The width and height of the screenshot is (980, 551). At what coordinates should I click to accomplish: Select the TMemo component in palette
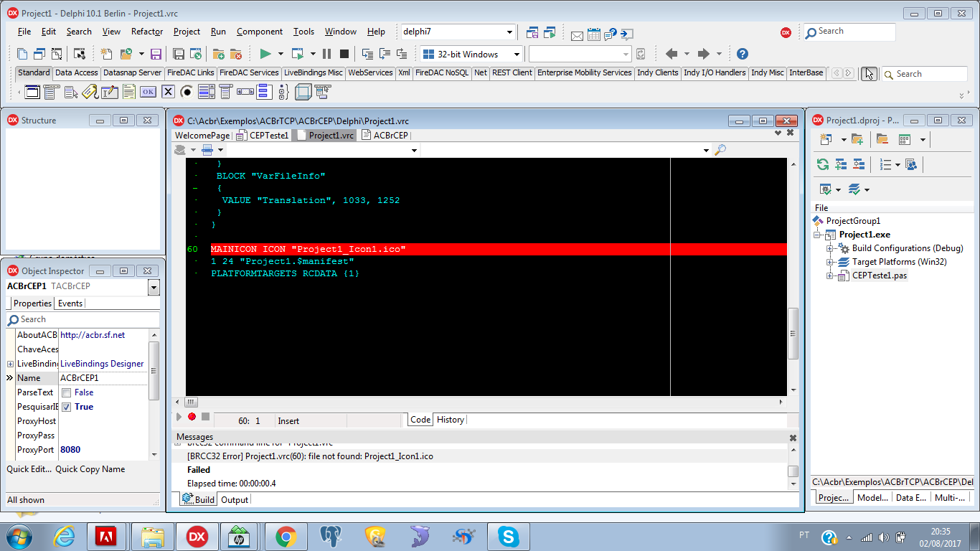coord(128,92)
